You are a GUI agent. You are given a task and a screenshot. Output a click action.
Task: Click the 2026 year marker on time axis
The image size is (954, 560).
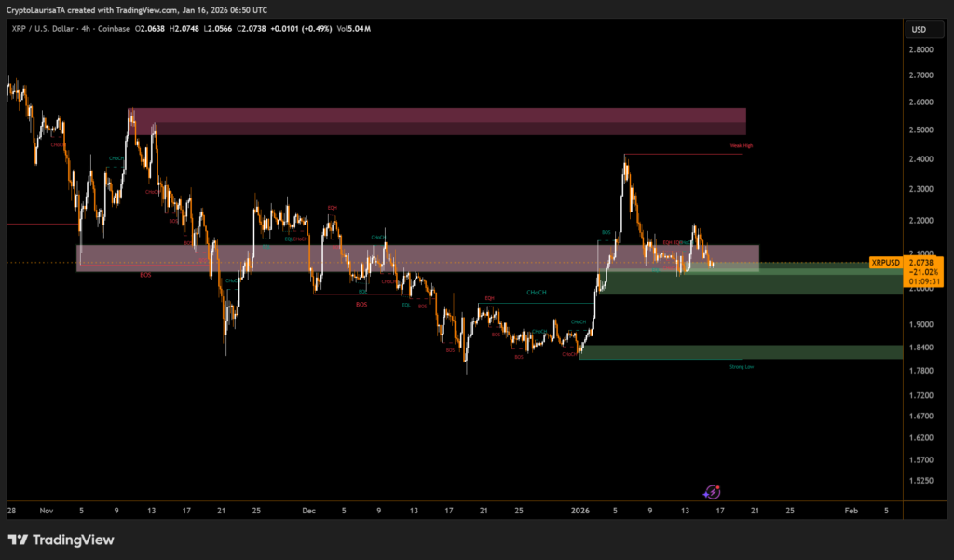[x=580, y=511]
